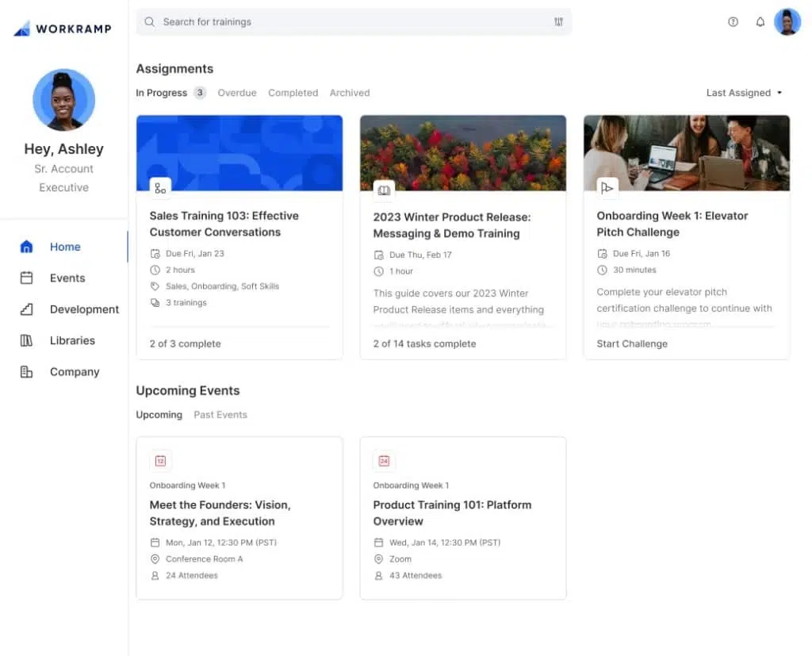Show the Past Events tab
The height and width of the screenshot is (656, 812).
(220, 415)
